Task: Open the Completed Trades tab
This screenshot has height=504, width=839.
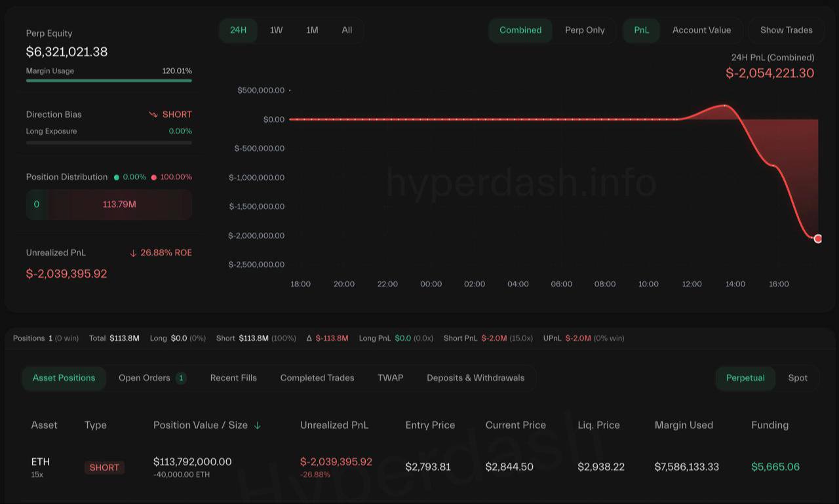Action: point(317,378)
